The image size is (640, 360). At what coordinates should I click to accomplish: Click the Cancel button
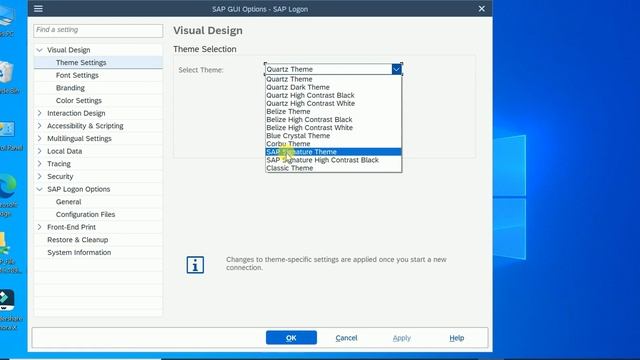[346, 338]
